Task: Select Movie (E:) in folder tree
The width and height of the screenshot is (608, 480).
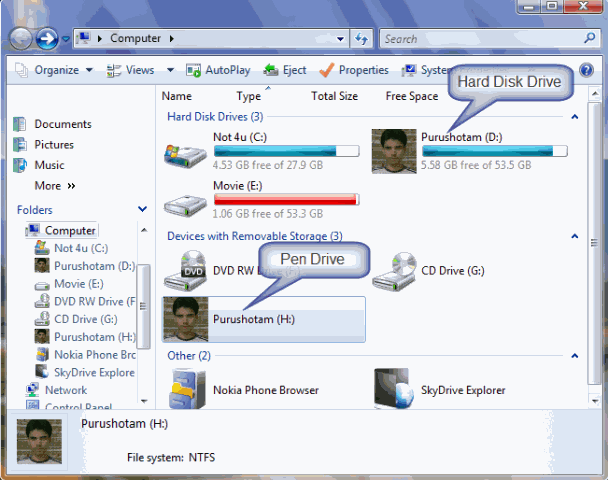Action: 79,284
